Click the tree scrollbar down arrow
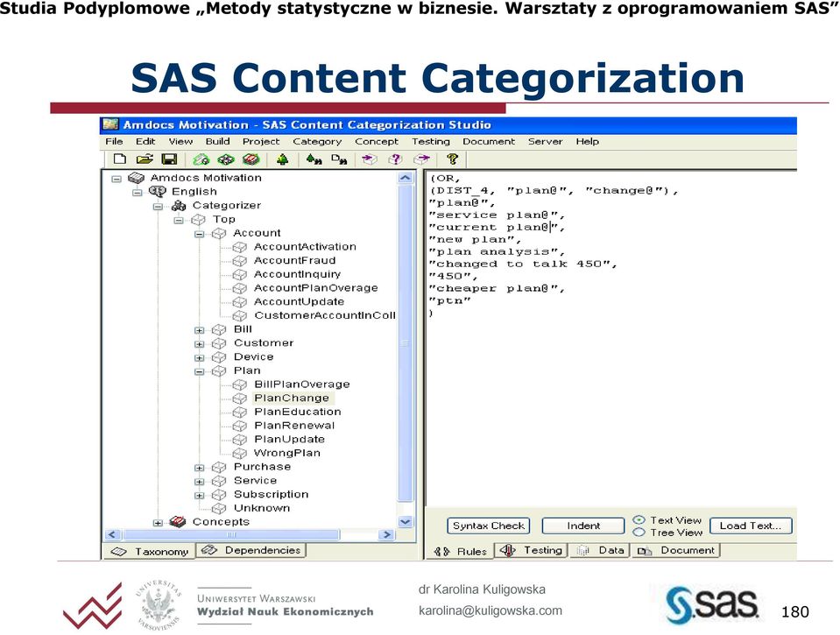The image size is (840, 635). (406, 521)
